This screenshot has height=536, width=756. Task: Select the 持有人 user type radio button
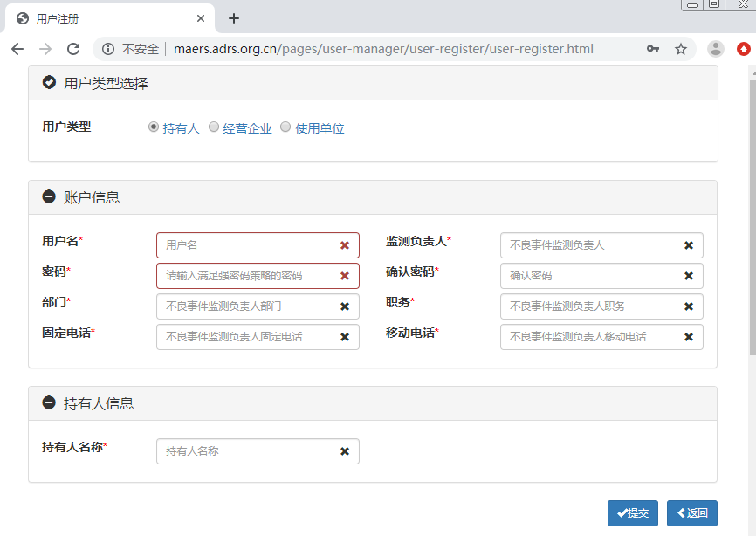pos(154,127)
